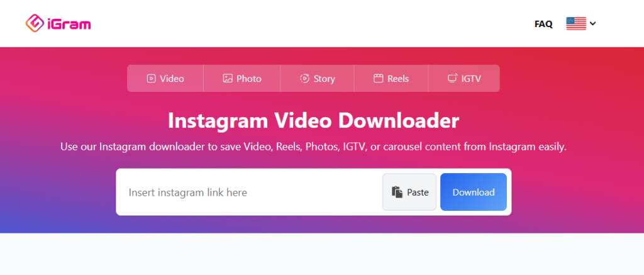The image size is (644, 275).
Task: Choose the IGTV tab label
Action: (471, 79)
